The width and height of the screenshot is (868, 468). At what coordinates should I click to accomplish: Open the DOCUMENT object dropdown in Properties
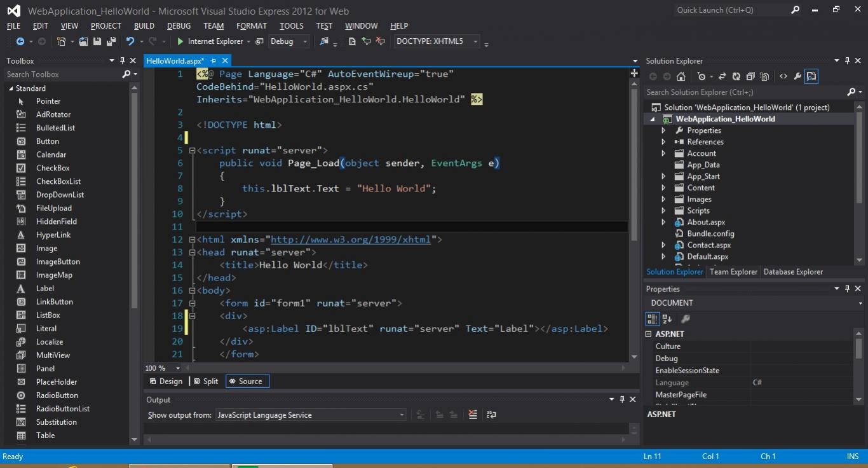coord(860,303)
